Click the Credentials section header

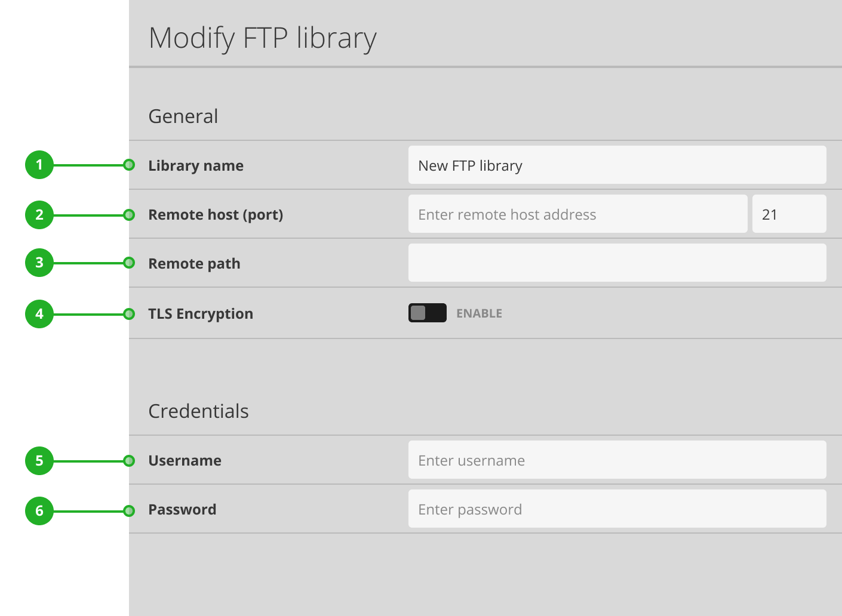coord(199,411)
